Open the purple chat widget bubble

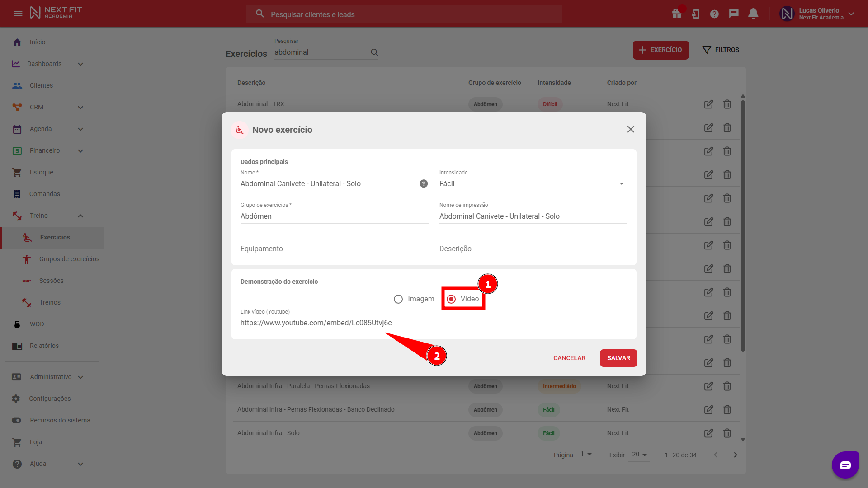pos(845,465)
